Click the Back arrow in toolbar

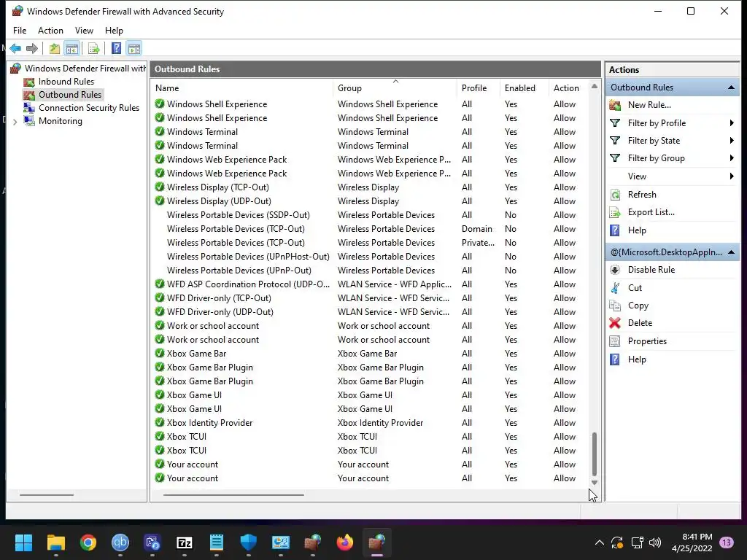point(15,48)
